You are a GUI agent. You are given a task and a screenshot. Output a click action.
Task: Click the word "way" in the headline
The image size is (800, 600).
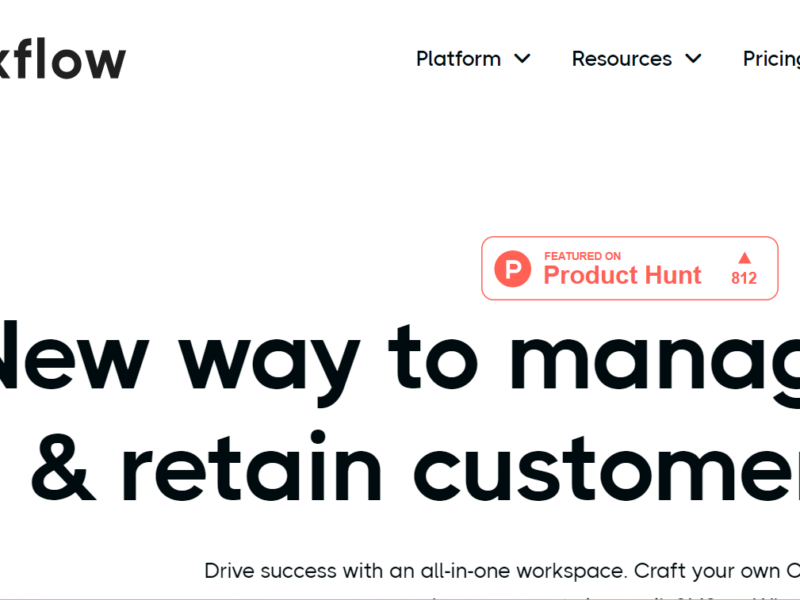pos(267,360)
